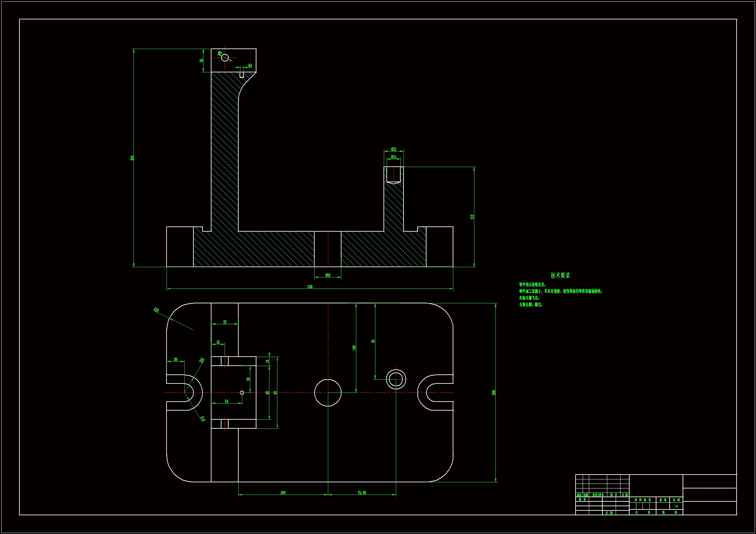Select the 244 height dimension label
Viewport: 756px width, 534px height.
pos(132,158)
